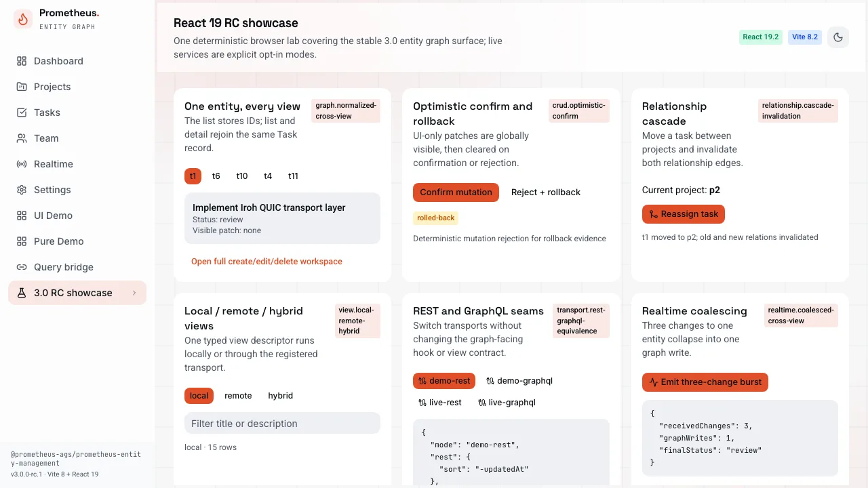Click the Filter title or description field
868x488 pixels.
coord(282,423)
